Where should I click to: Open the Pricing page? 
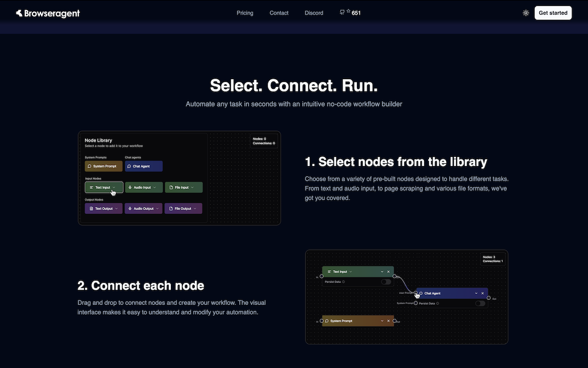pos(245,13)
